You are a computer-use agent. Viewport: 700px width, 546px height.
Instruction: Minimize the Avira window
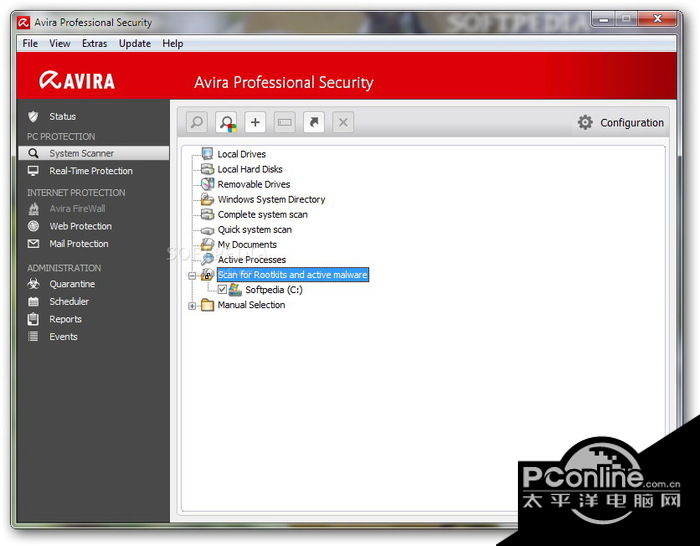click(x=604, y=20)
